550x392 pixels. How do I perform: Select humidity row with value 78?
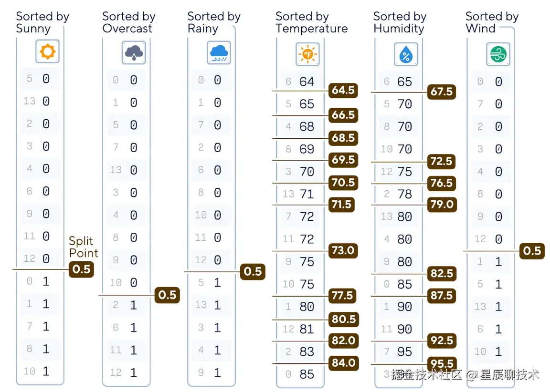point(399,194)
